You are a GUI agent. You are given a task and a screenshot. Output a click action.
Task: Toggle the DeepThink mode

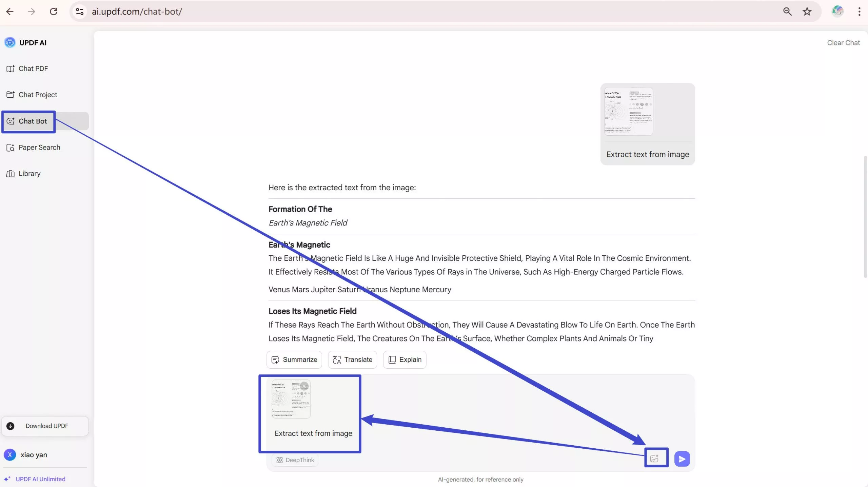pos(295,460)
